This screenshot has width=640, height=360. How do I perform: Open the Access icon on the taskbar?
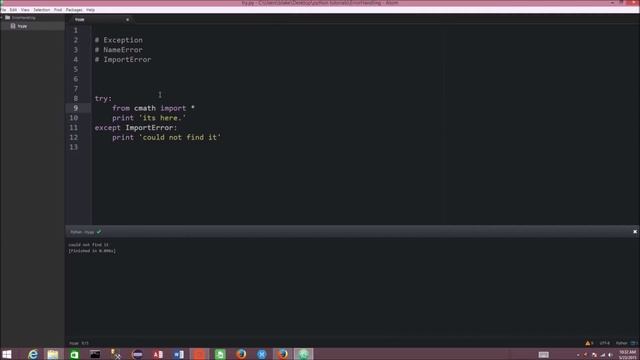tap(158, 354)
